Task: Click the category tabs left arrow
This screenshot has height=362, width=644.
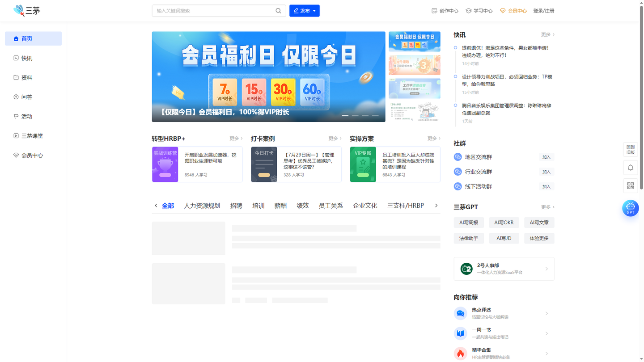Action: click(x=156, y=206)
